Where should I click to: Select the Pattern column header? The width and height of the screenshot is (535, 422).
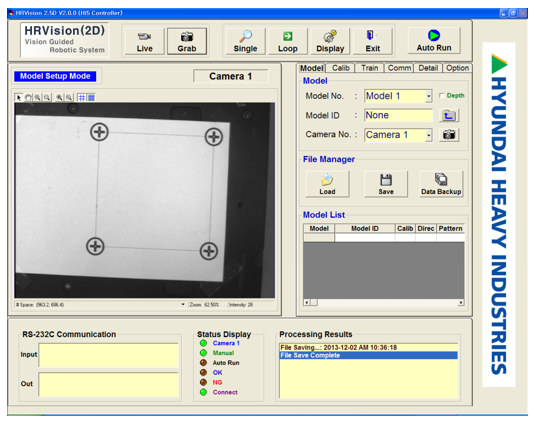[x=450, y=228]
